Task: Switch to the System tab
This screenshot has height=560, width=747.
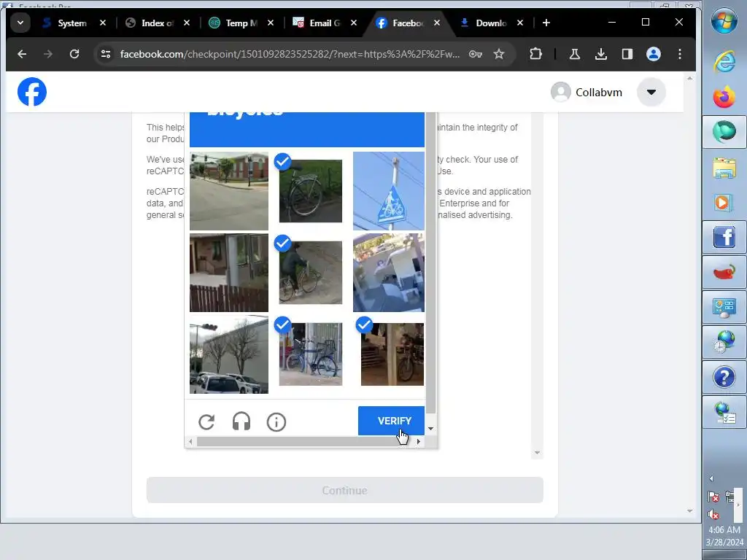Action: (x=71, y=23)
